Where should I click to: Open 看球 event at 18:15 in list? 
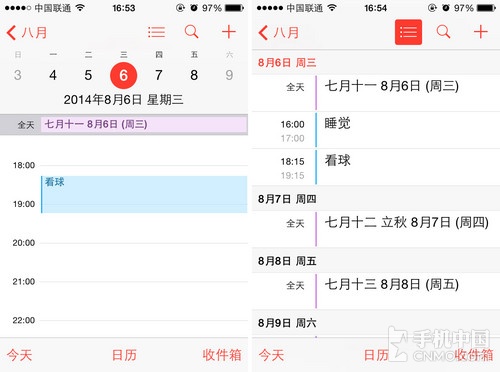click(x=376, y=167)
